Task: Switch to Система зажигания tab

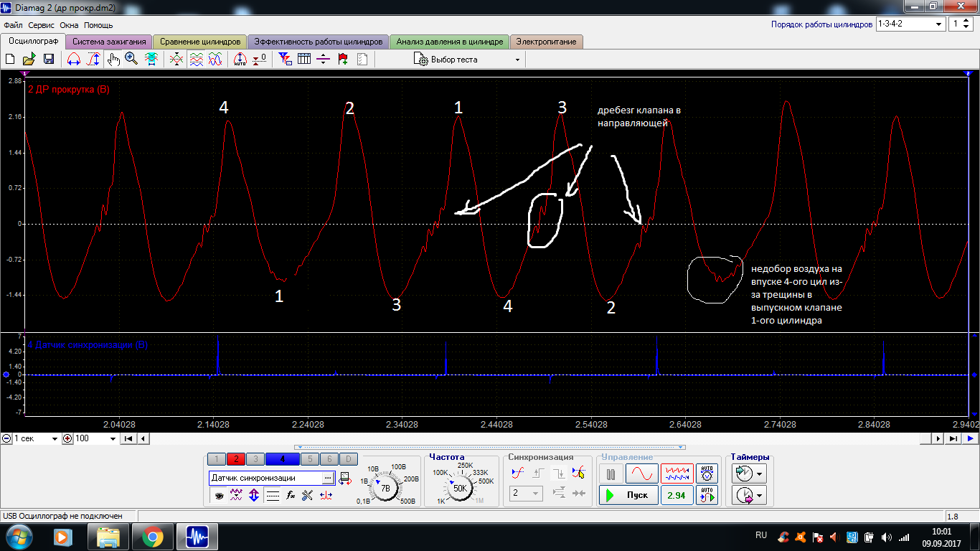Action: tap(109, 42)
